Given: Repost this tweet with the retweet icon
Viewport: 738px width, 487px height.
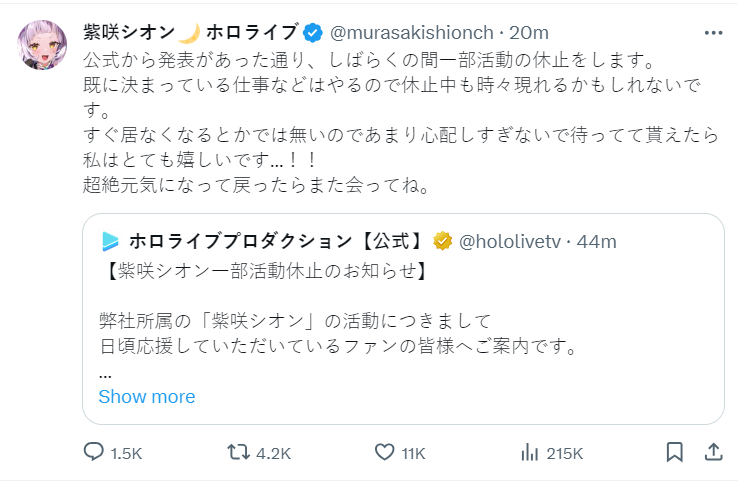Looking at the screenshot, I should 237,453.
